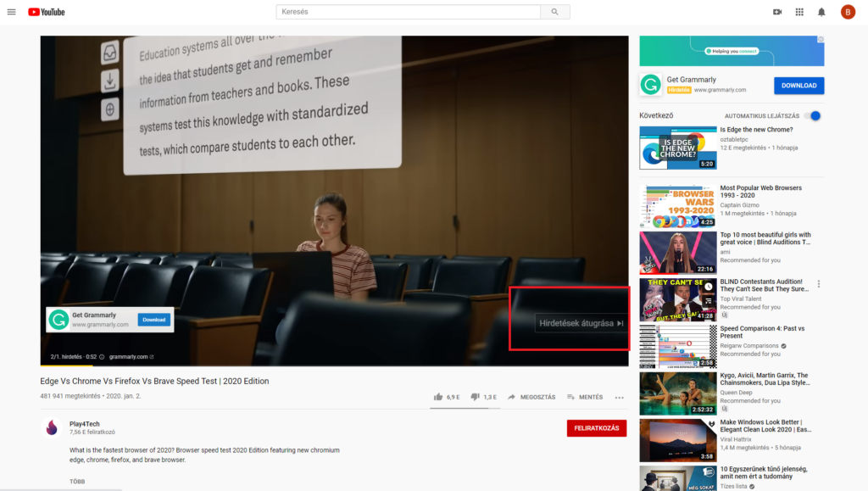Click the YouTube logo
Image resolution: width=868 pixels, height=491 pixels.
click(x=46, y=12)
